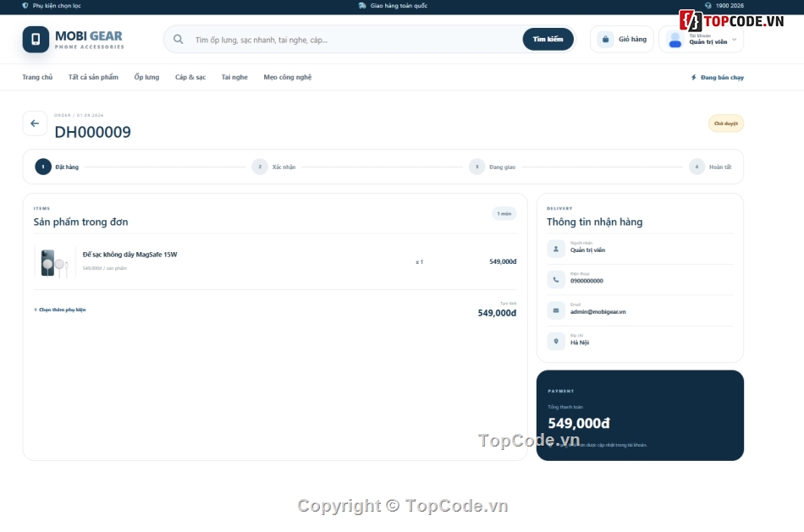Viewport: 804px width, 532px height.
Task: Click the email envelope icon
Action: point(556,310)
